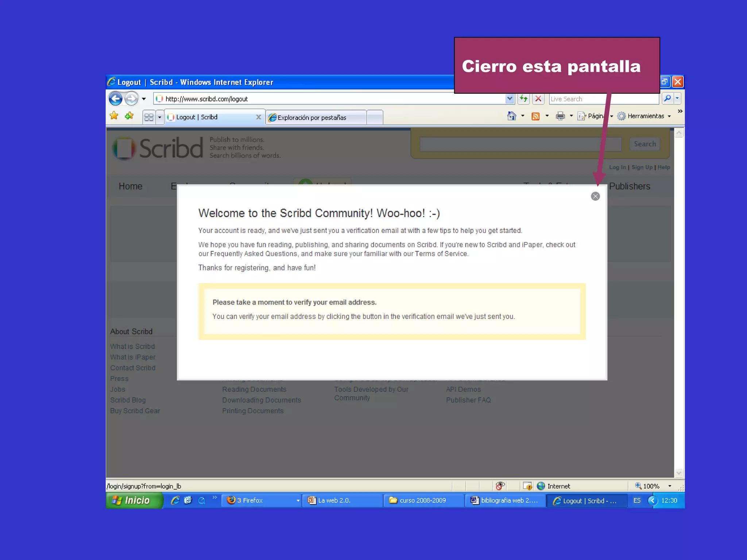Viewport: 747px width, 560px height.
Task: Click the Scribd page search field
Action: pyautogui.click(x=520, y=144)
